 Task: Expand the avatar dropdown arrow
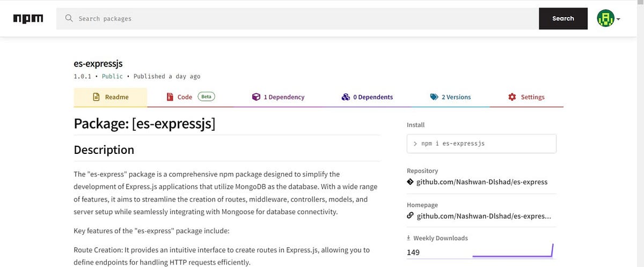618,19
